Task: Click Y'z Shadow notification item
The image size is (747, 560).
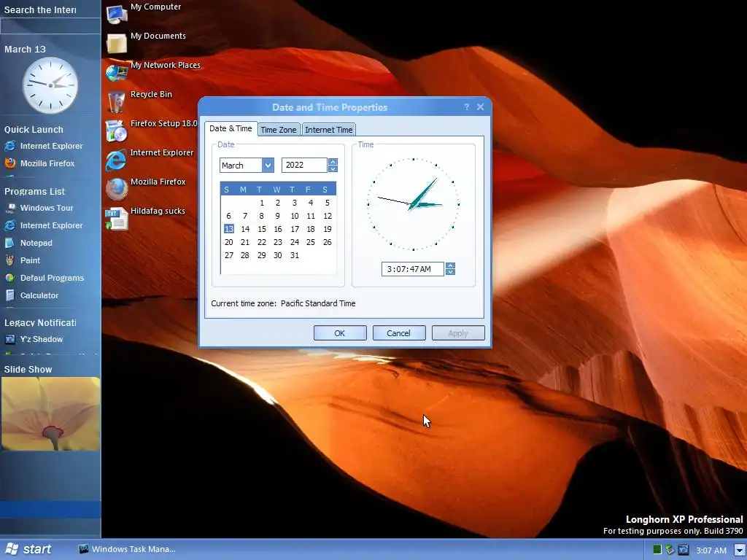Action: (x=34, y=339)
